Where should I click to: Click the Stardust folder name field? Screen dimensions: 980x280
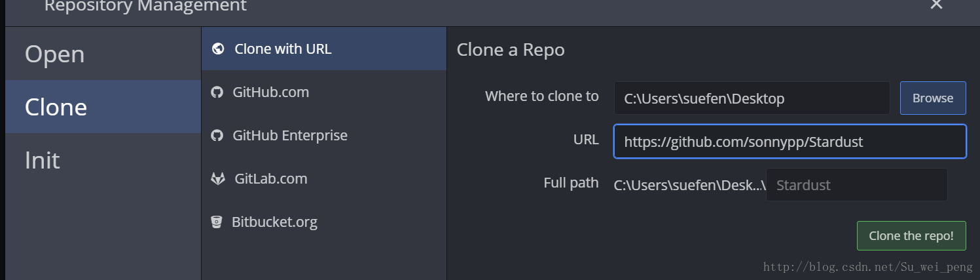(x=856, y=185)
